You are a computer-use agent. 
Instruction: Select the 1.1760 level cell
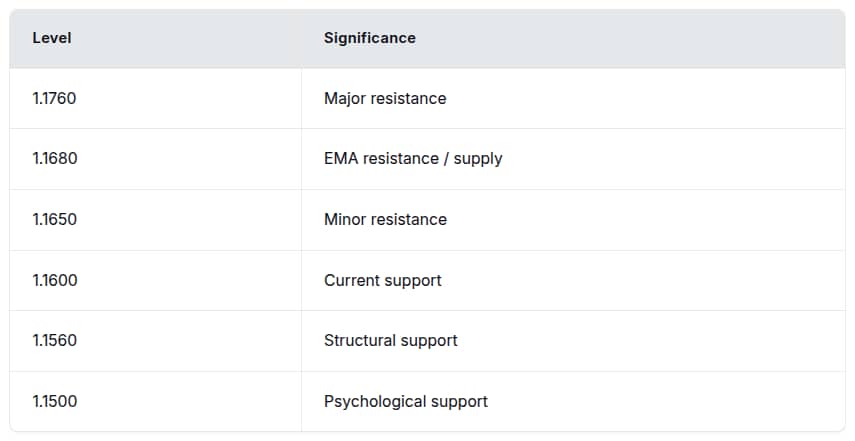pos(54,99)
